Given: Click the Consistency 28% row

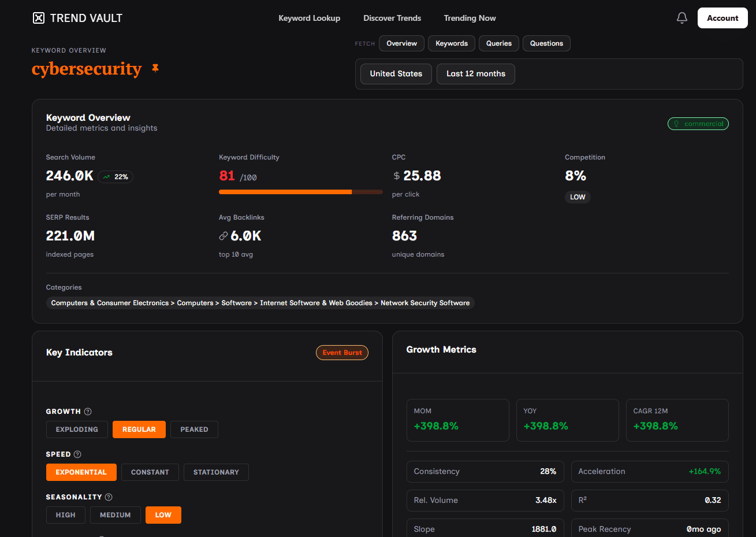Looking at the screenshot, I should tap(485, 472).
